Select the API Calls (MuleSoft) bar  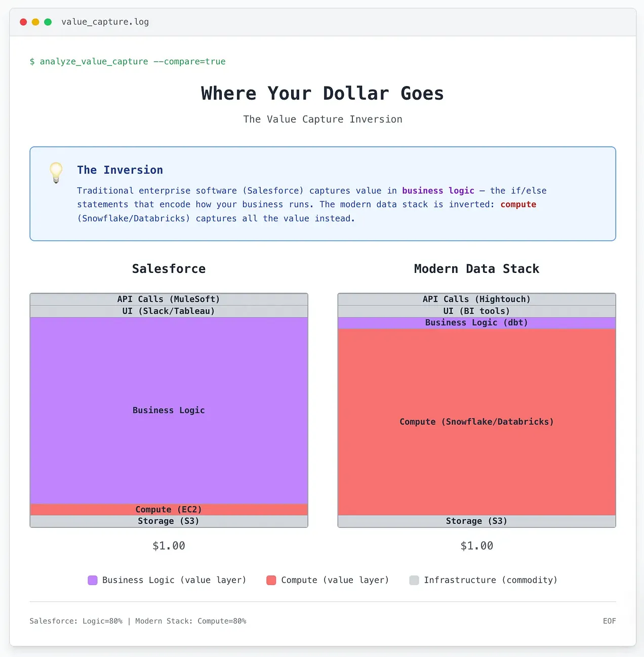(x=169, y=299)
